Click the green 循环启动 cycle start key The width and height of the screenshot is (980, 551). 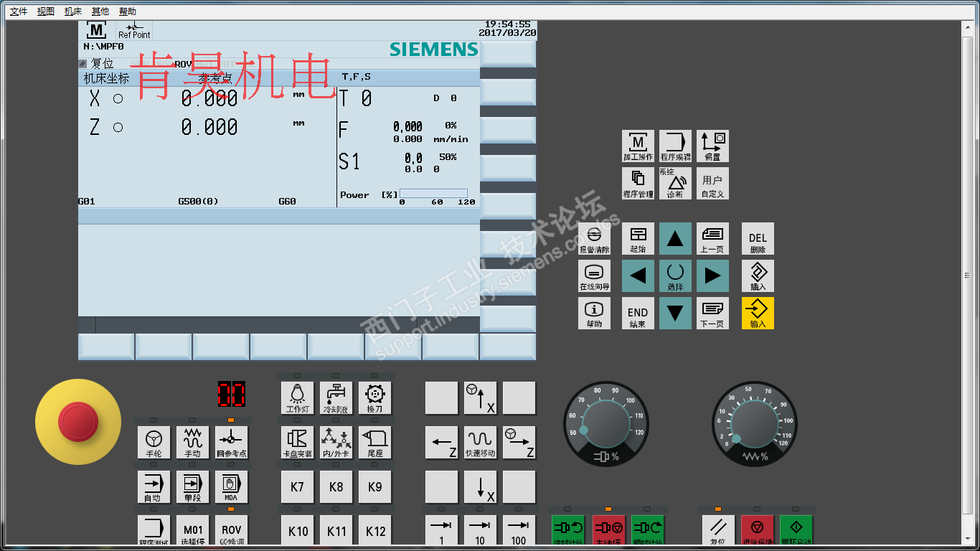[796, 530]
